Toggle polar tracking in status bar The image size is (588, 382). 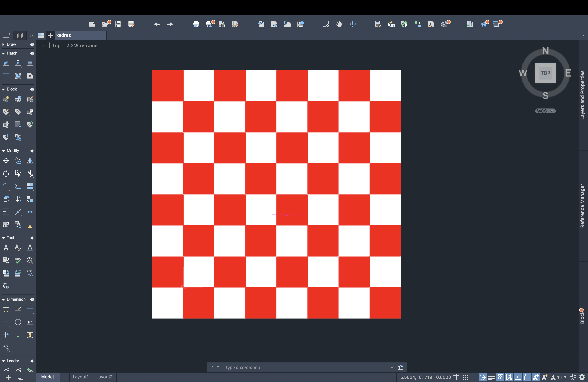[482, 377]
